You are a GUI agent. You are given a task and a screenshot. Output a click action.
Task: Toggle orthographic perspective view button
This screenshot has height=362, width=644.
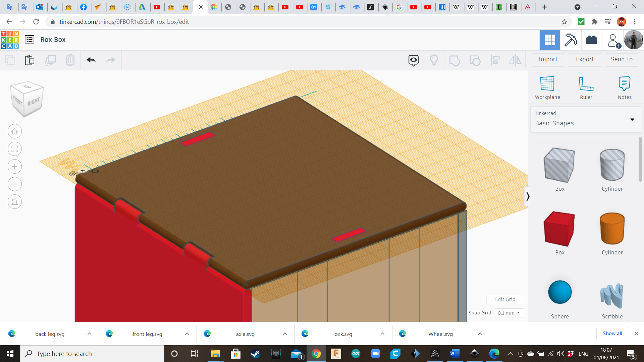[15, 202]
